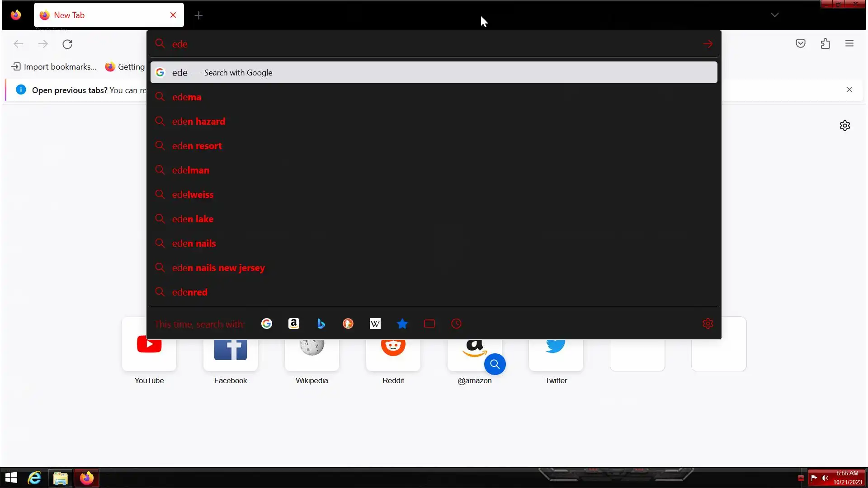Image resolution: width=868 pixels, height=488 pixels.
Task: Open the Extensions puzzle icon
Action: (826, 44)
